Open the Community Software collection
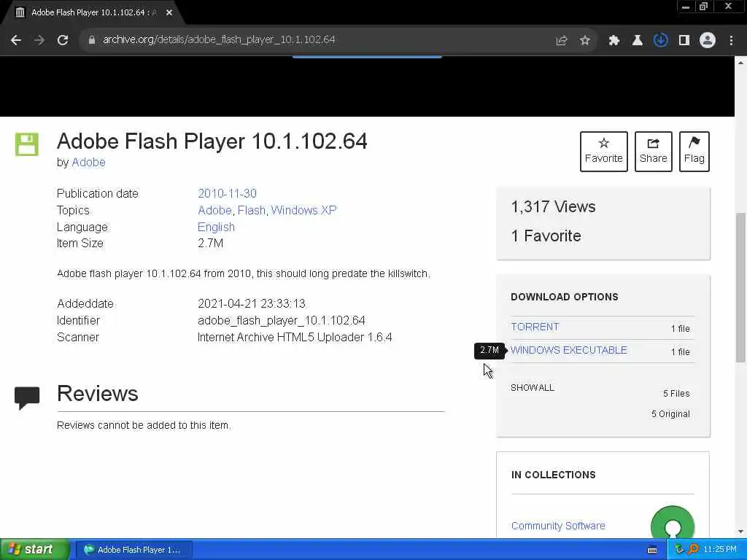This screenshot has width=747, height=560. click(558, 526)
